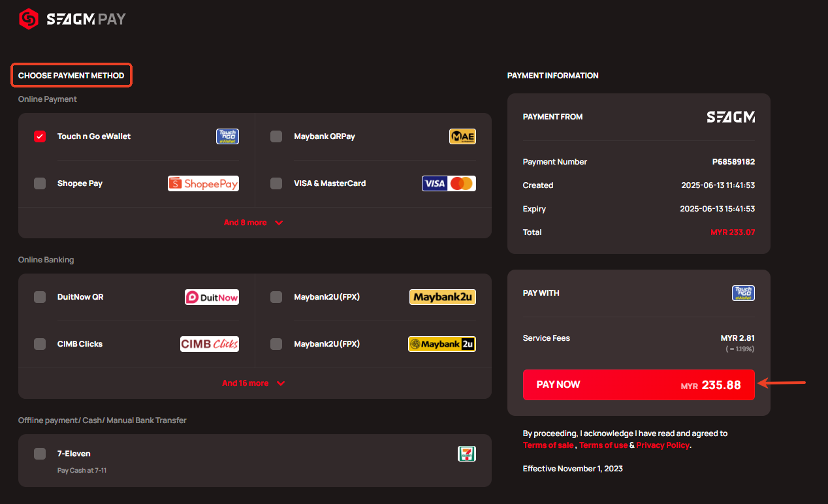Check the upper Maybank2U(FPX) checkbox
Viewport: 828px width, 504px height.
(x=276, y=297)
